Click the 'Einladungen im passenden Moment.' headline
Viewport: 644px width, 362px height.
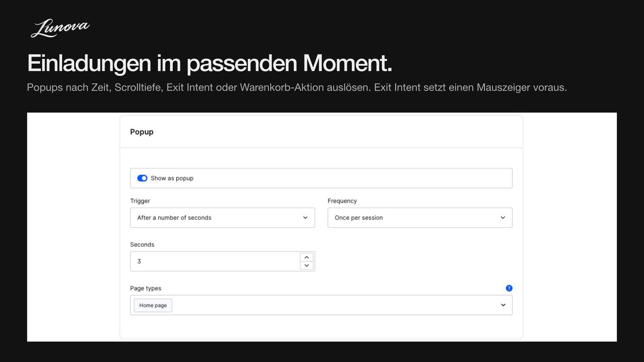click(x=210, y=63)
